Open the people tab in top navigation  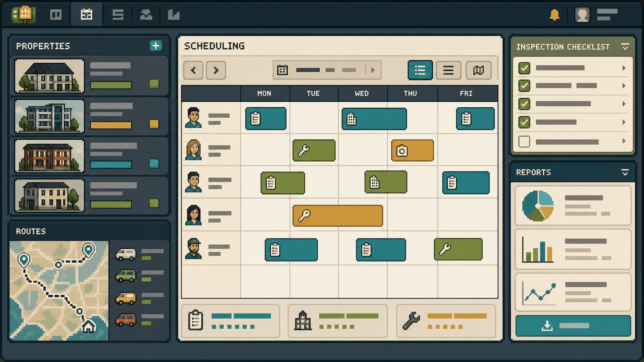click(x=146, y=15)
